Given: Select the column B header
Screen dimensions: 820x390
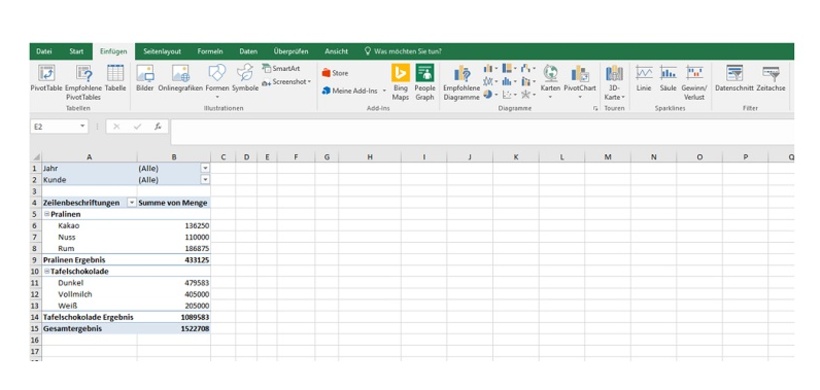Looking at the screenshot, I should pos(174,157).
